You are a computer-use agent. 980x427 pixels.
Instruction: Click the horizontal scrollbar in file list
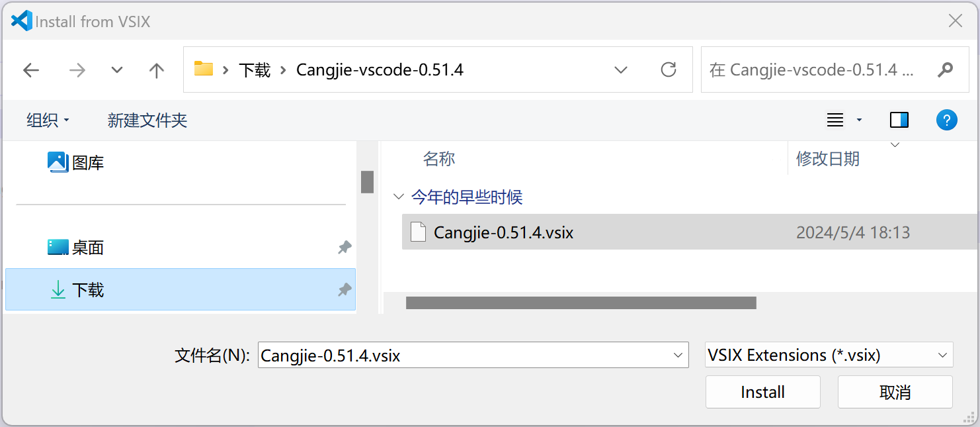coord(581,303)
